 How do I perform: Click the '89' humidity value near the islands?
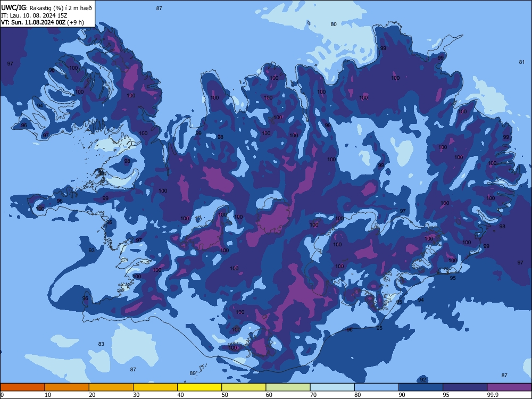[193, 373]
